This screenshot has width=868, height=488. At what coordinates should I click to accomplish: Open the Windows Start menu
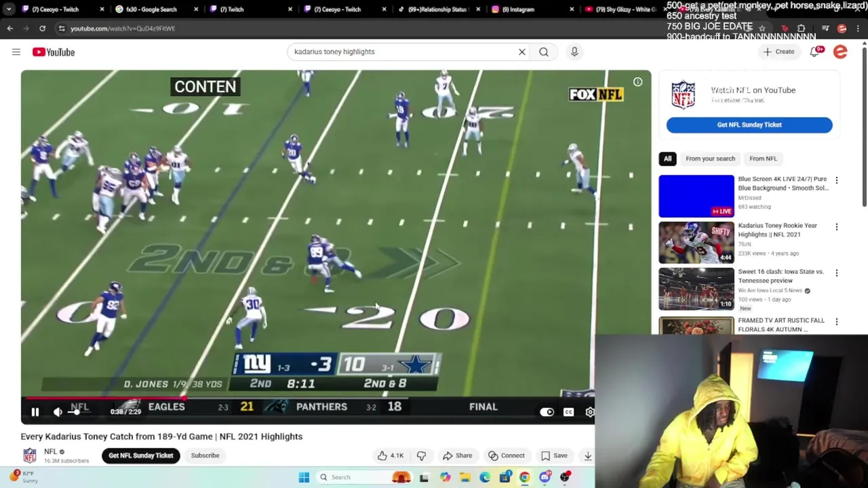pyautogui.click(x=304, y=477)
